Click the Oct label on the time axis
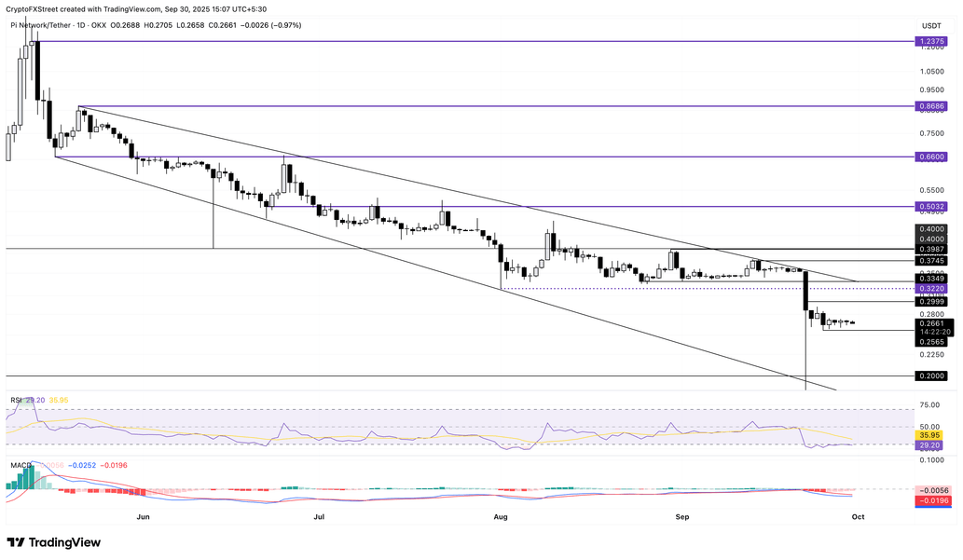 tap(857, 515)
